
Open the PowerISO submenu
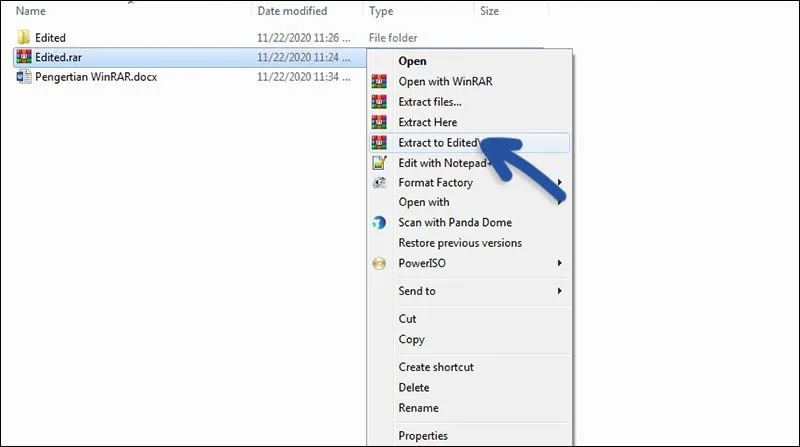(469, 263)
